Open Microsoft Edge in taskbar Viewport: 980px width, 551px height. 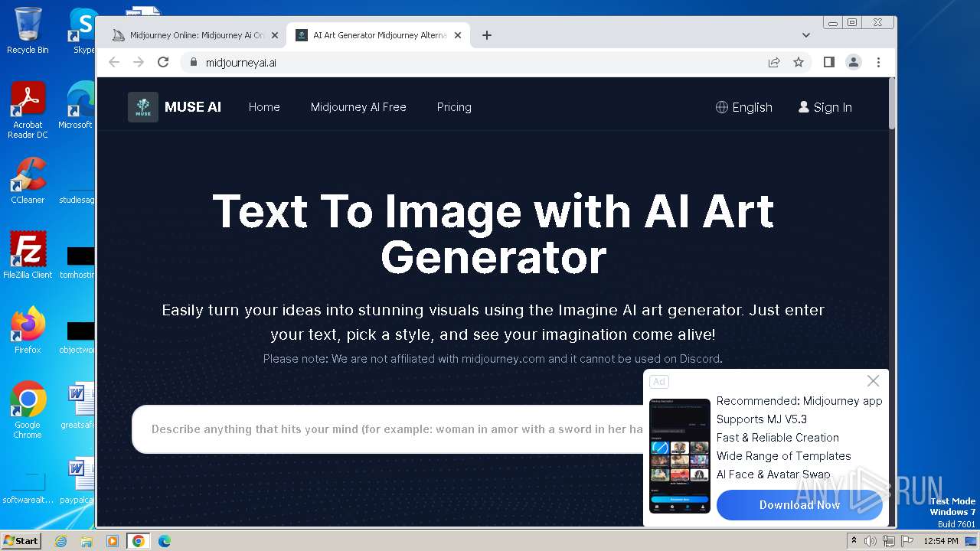click(164, 541)
